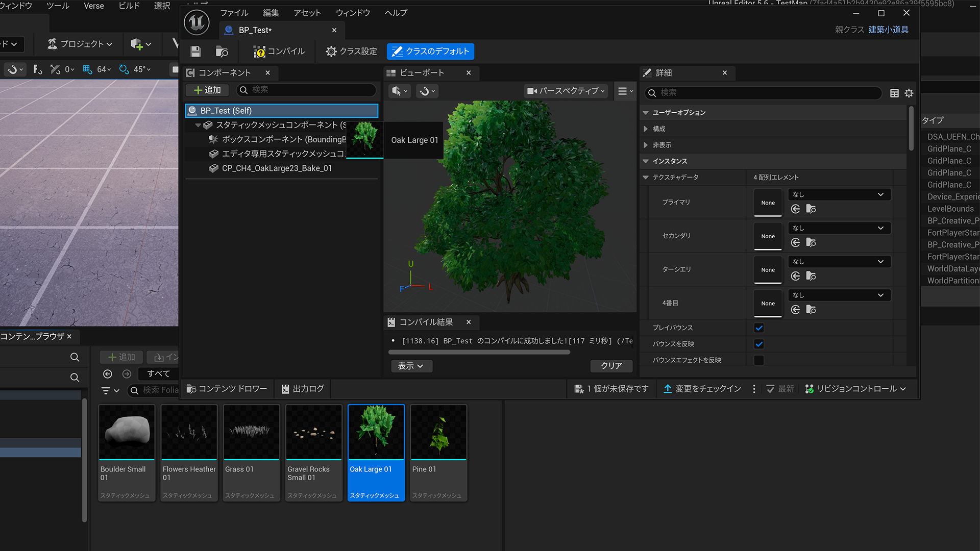
Task: Open the セカンダリ texture dropdown
Action: pos(840,228)
